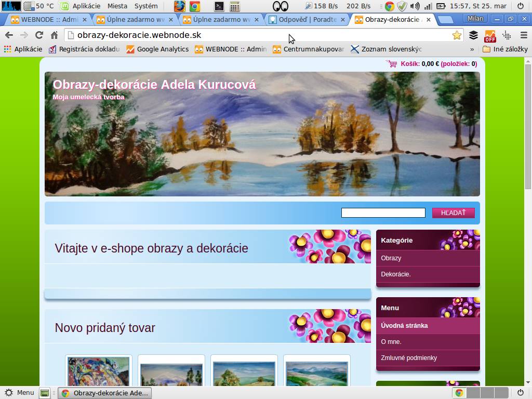Screen dimensions: 532x399
Task: Open the Zoznam slovenských bookmark
Action: pyautogui.click(x=387, y=49)
